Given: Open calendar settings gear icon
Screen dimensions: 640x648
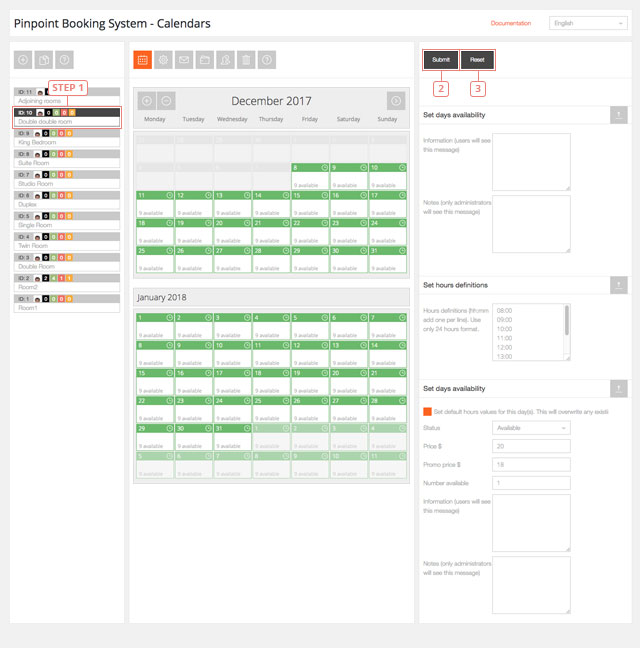Looking at the screenshot, I should (x=164, y=60).
